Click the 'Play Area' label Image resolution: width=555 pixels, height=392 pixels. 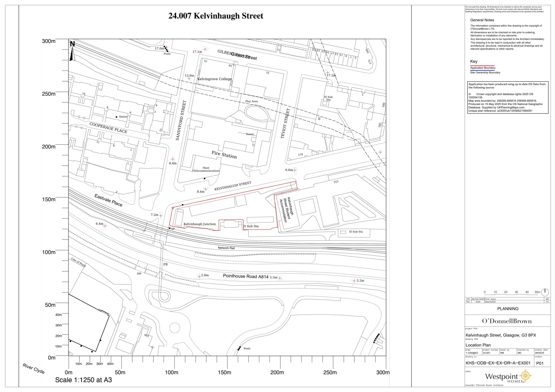251,101
